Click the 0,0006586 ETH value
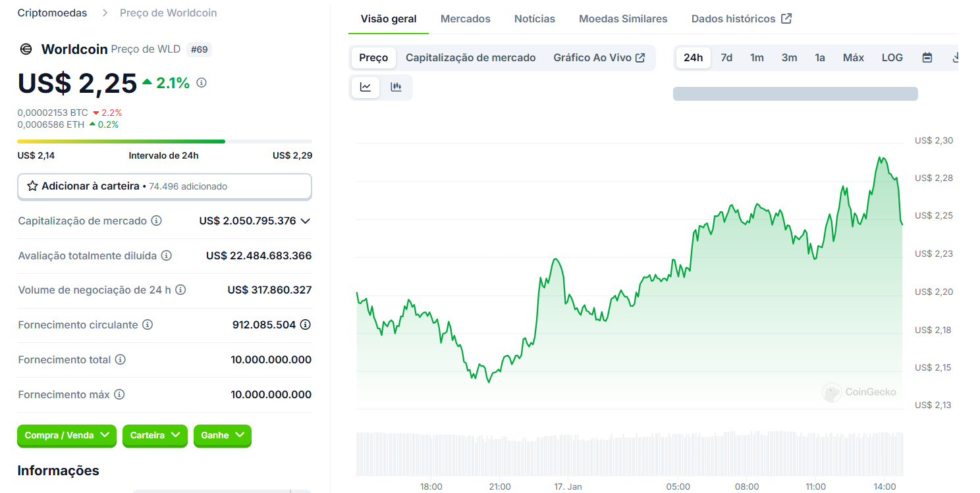 pos(51,124)
